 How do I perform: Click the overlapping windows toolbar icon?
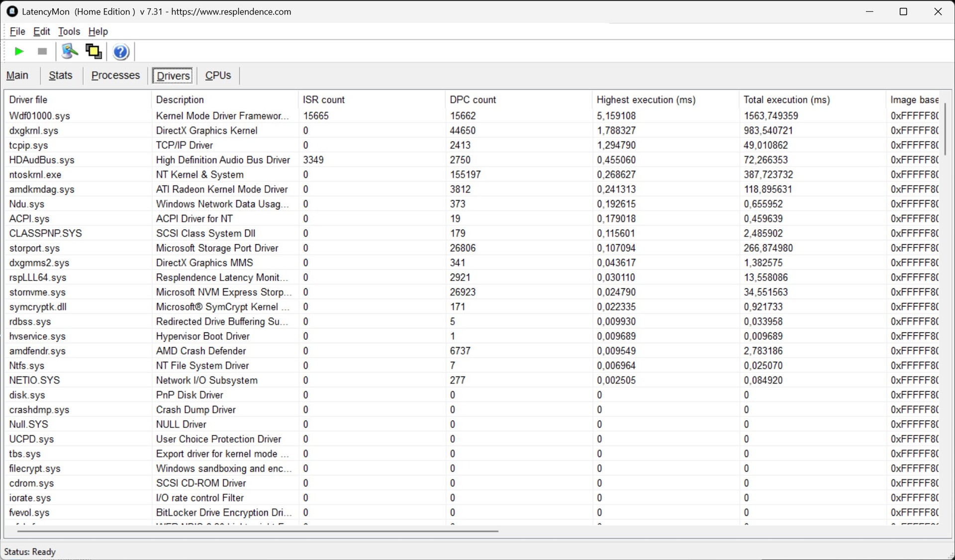[x=94, y=51]
